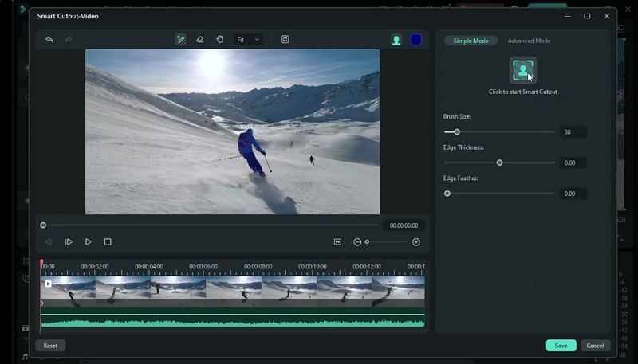Click the invert selection icon in toolbar
Viewport: 638px width, 364px height.
[x=285, y=40]
